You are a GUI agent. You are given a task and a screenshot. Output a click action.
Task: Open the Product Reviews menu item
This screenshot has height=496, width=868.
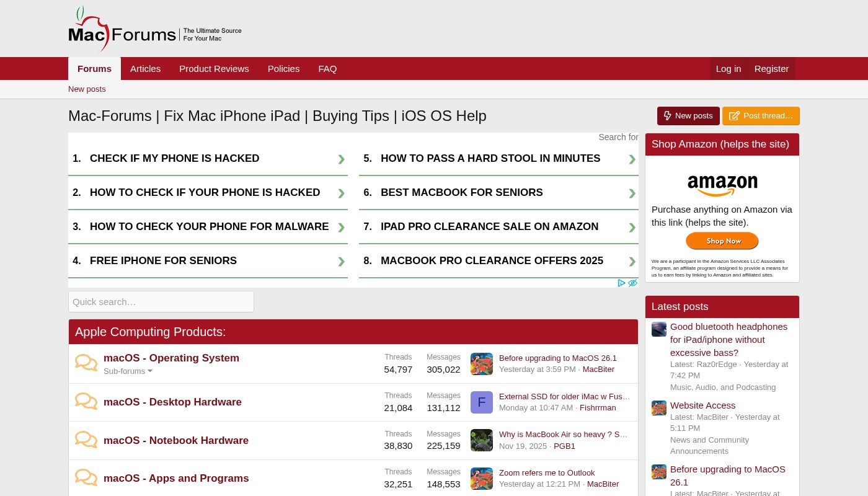(214, 69)
